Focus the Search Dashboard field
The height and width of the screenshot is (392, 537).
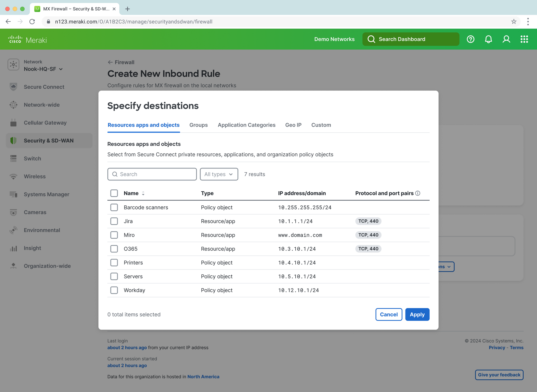[411, 39]
